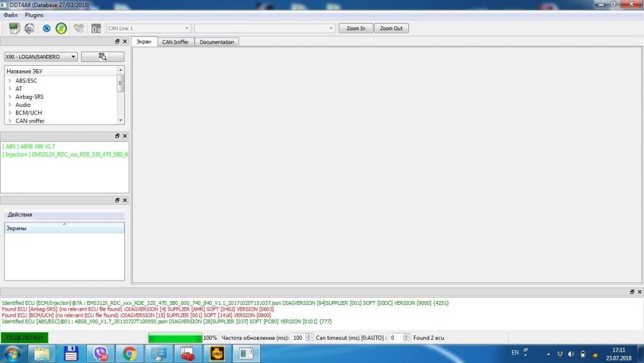The width and height of the screenshot is (644, 363).
Task: Float the bottom log panel
Action: click(x=632, y=292)
